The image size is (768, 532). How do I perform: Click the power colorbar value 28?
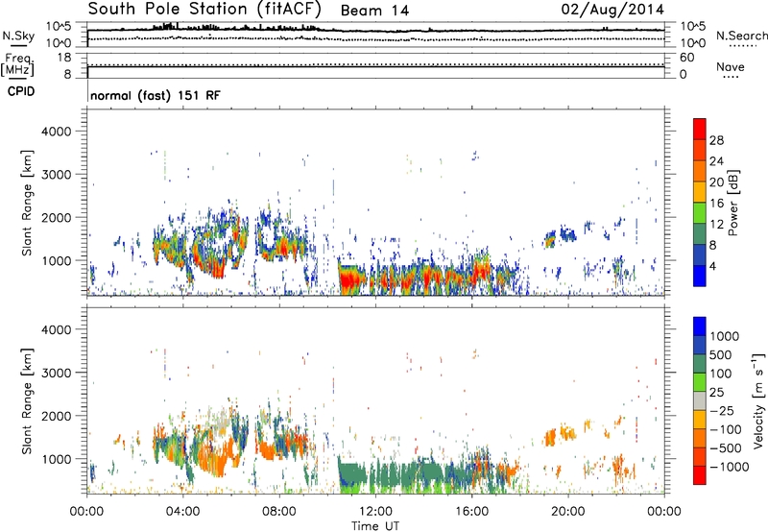coord(716,140)
